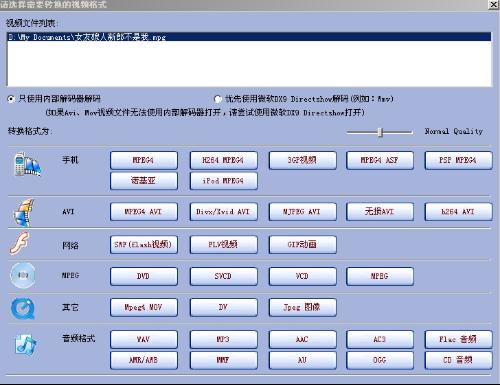Click the AVI film strip icon

[23, 212]
